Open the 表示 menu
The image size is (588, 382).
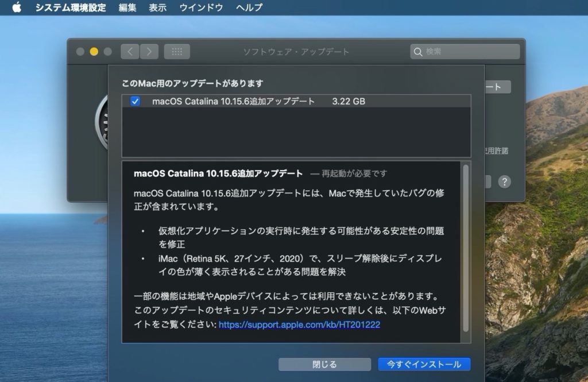[x=157, y=7]
